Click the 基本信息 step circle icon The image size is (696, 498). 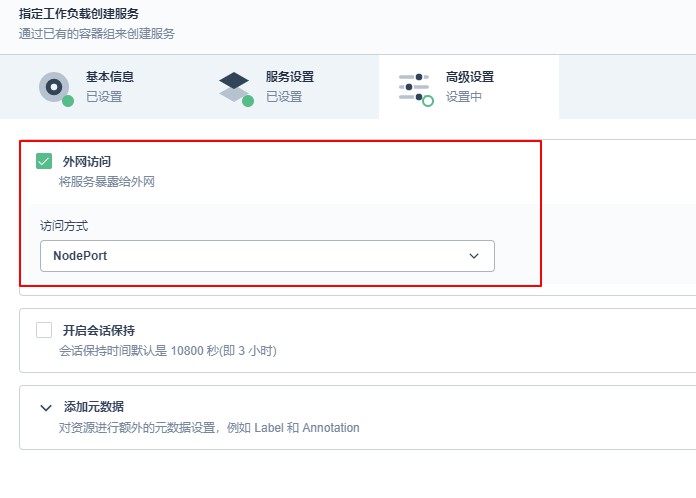tap(54, 87)
